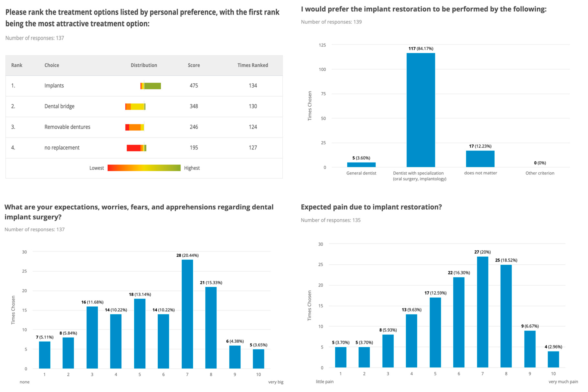The width and height of the screenshot is (588, 392).
Task: Click the 475 score for Implants
Action: pos(194,86)
